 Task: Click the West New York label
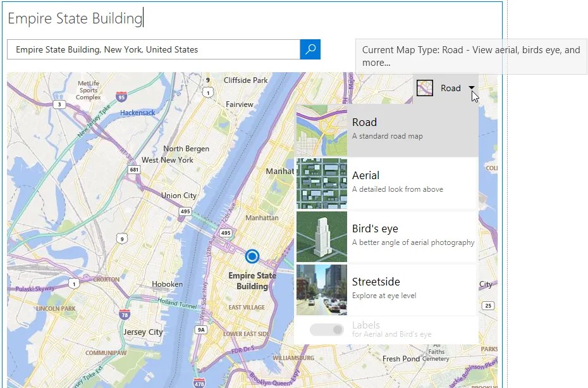pos(168,160)
